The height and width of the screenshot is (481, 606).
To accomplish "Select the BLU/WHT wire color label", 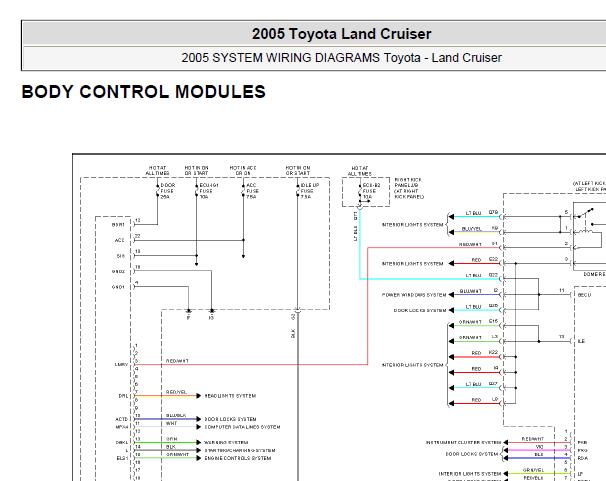I will point(471,291).
